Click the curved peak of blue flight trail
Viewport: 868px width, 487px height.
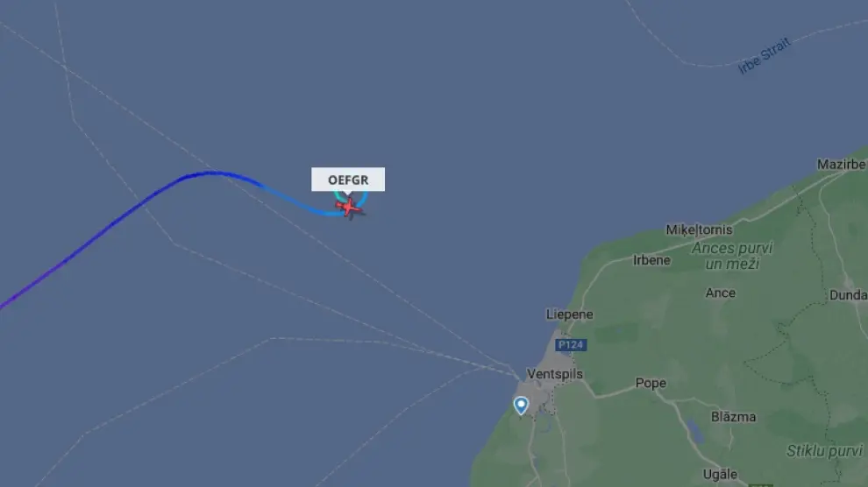[x=210, y=173]
